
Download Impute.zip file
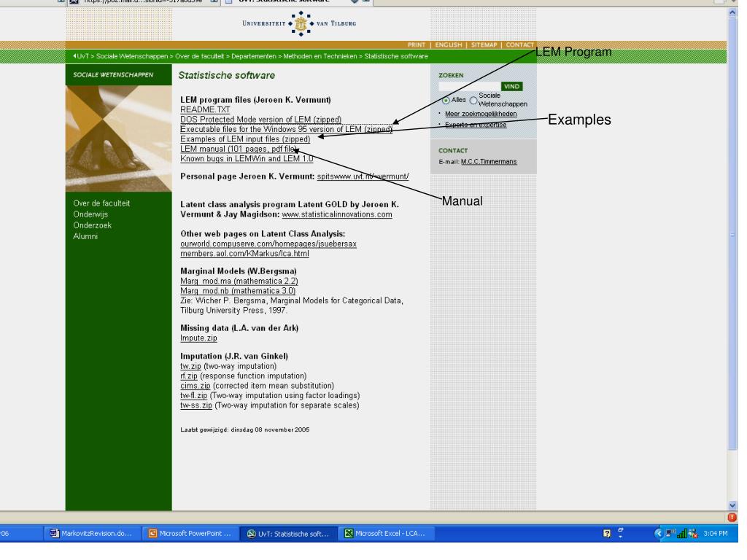click(198, 338)
